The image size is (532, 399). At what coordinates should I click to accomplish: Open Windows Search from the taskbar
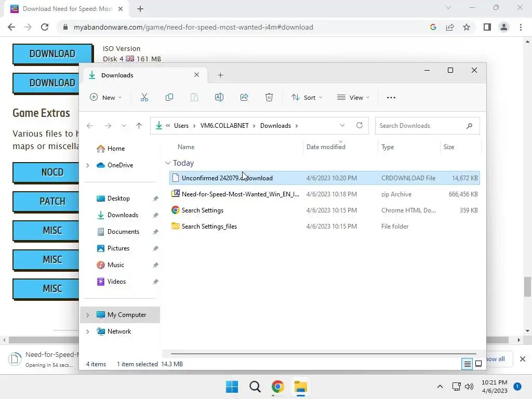(x=255, y=387)
